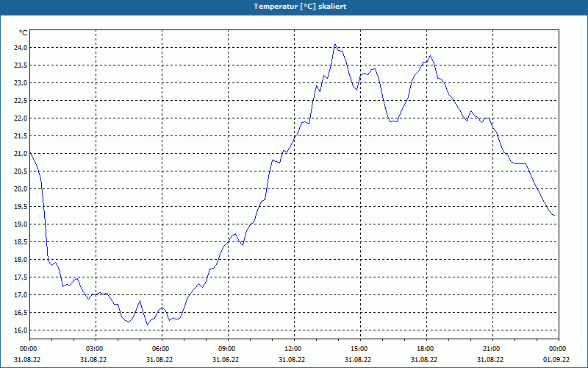Screen dimensions: 588x368
Task: Click the "00:00" time above date 01.09.22
Action: [559, 349]
